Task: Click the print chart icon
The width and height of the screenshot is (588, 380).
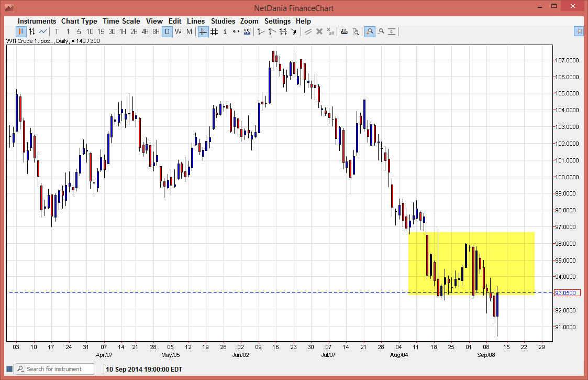Action: pyautogui.click(x=344, y=31)
